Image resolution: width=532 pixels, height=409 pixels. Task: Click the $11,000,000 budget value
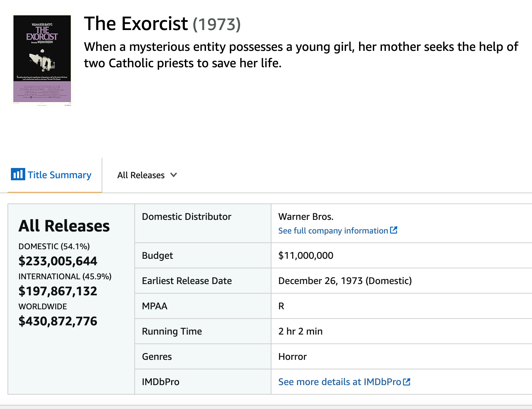pyautogui.click(x=306, y=255)
